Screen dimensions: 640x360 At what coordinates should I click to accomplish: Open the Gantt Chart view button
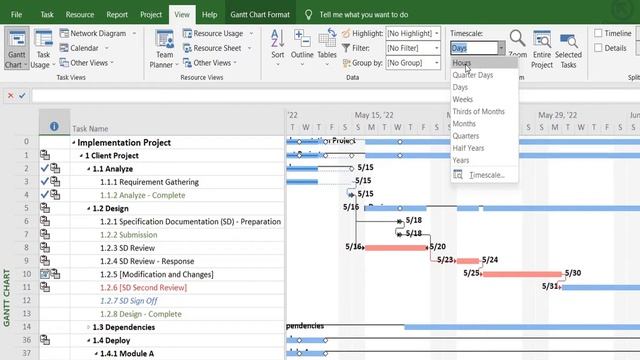pos(17,48)
